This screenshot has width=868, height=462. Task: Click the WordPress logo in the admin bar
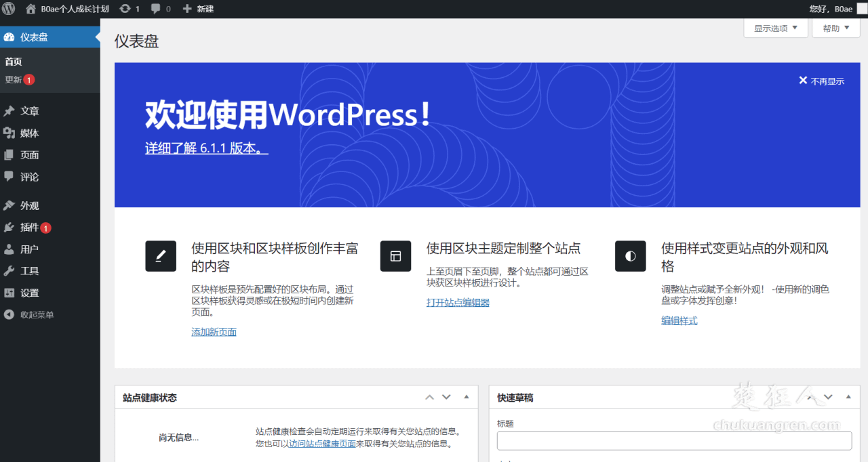point(9,9)
